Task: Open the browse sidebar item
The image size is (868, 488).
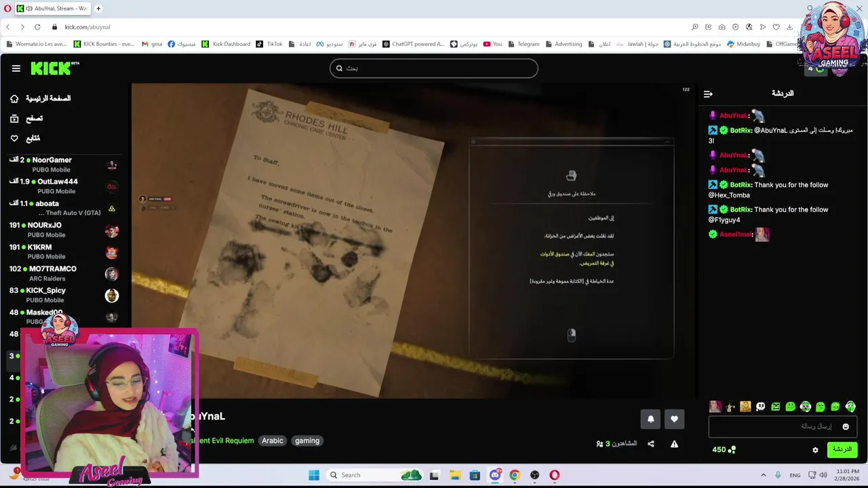Action: pos(26,119)
